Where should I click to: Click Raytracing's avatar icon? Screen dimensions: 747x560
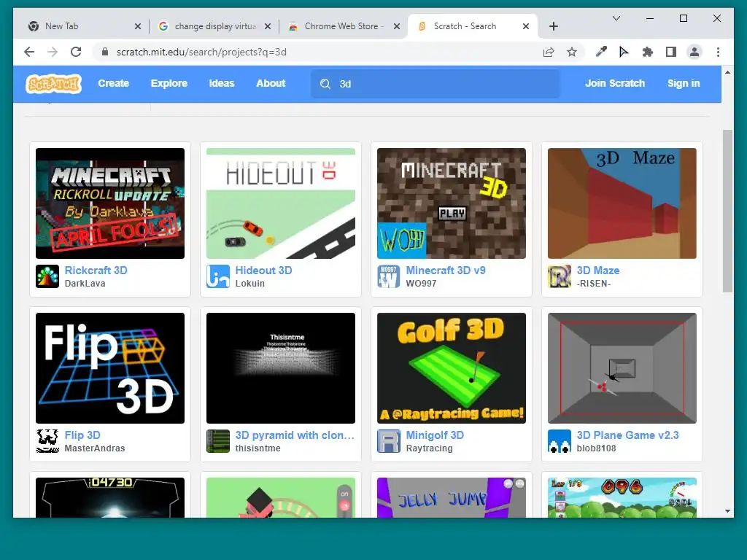[x=388, y=441]
